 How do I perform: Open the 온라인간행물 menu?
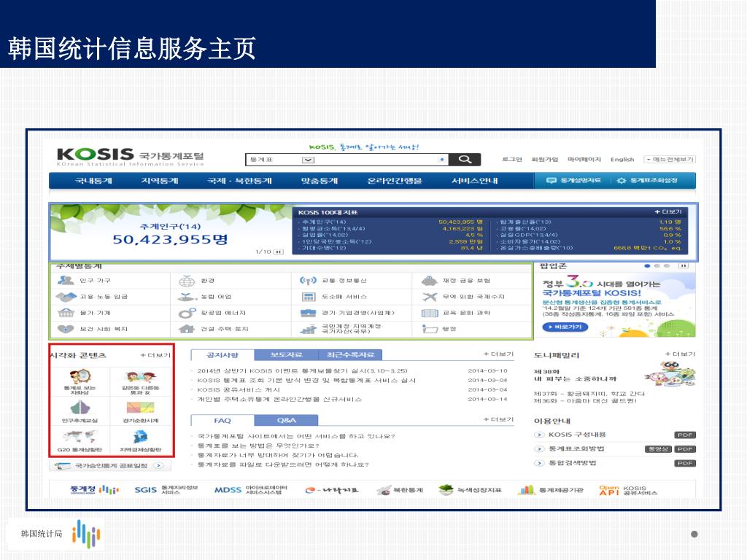point(395,181)
